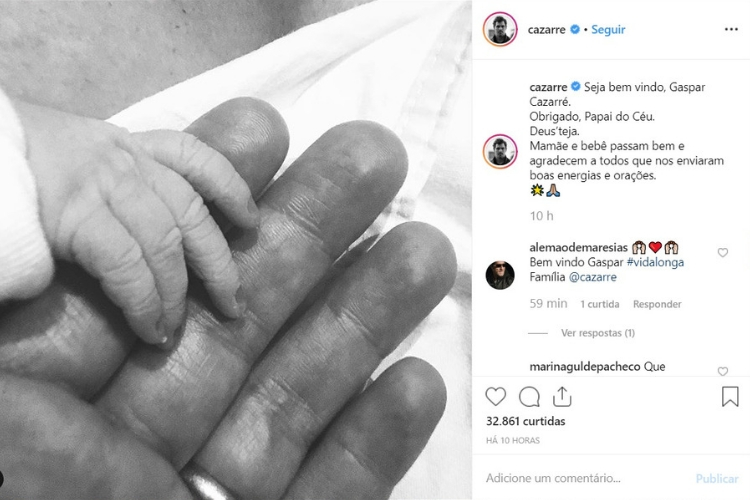Open the 32.861 curtidas likes list
The image size is (750, 500).
coord(525,421)
